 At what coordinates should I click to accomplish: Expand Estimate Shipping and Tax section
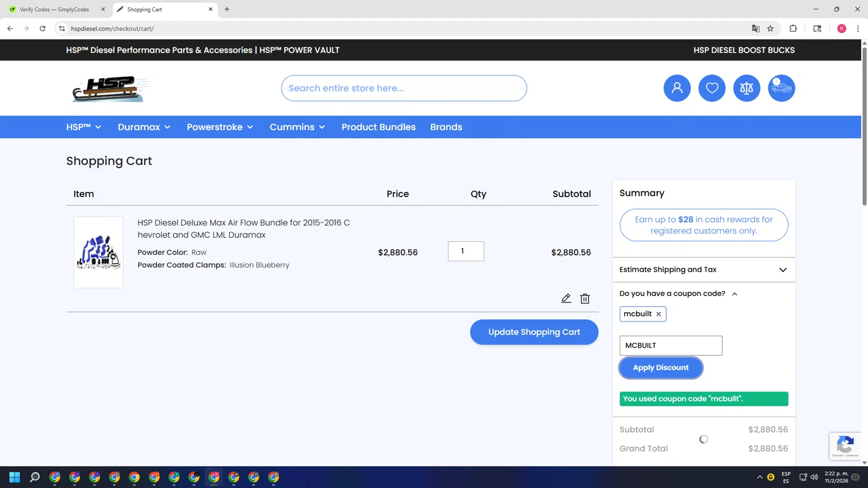(703, 270)
